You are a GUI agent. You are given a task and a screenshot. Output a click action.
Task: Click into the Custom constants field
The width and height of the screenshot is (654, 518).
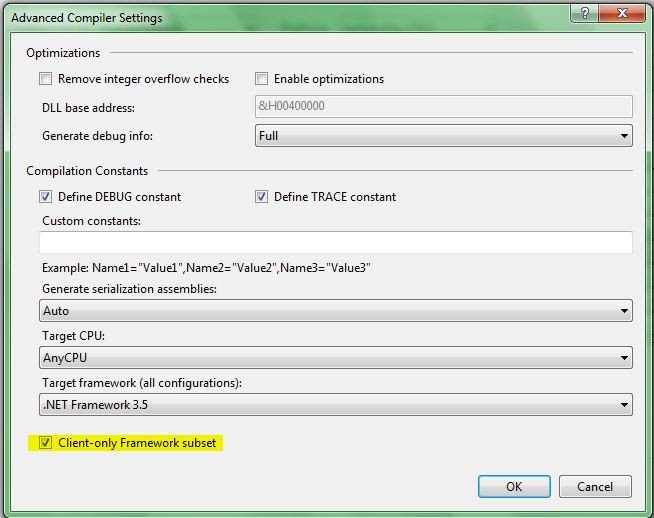click(336, 243)
